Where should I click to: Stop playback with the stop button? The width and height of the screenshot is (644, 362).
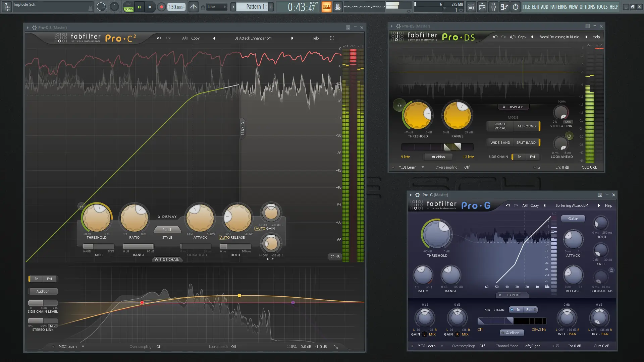coord(150,7)
